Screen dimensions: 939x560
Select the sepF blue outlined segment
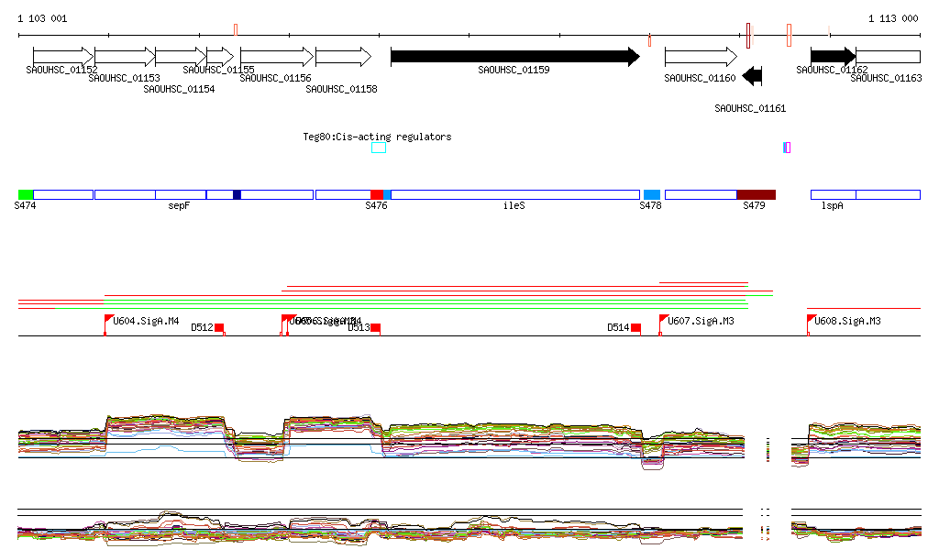tap(181, 194)
